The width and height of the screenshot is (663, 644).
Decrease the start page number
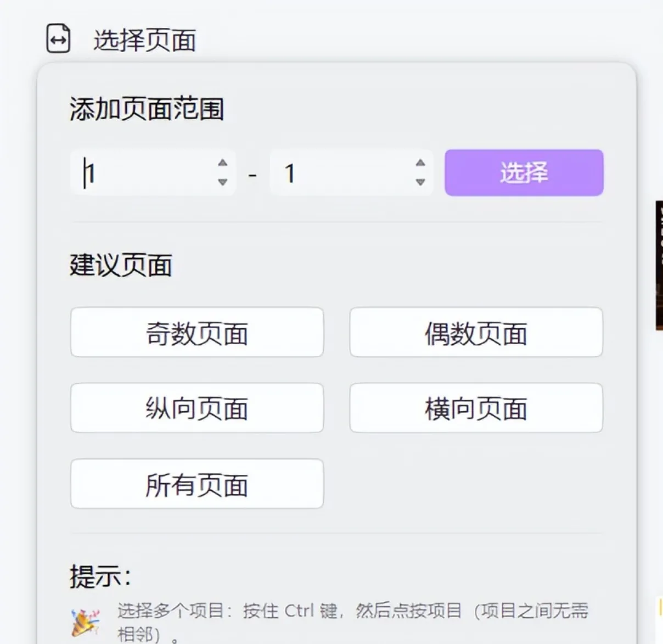coord(222,182)
